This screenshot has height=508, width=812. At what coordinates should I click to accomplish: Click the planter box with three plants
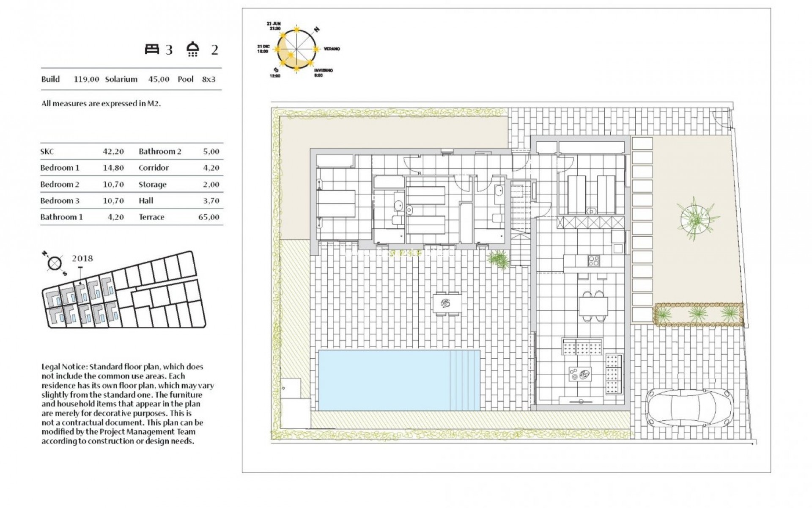(699, 314)
